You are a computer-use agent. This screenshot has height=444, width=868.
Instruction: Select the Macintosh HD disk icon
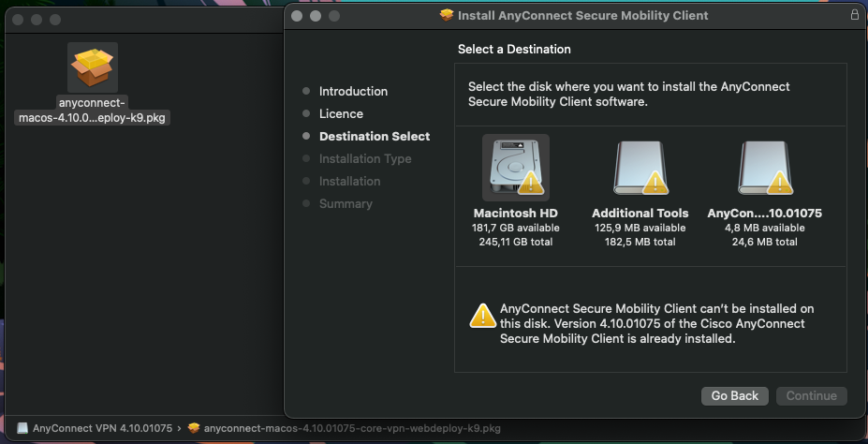515,167
